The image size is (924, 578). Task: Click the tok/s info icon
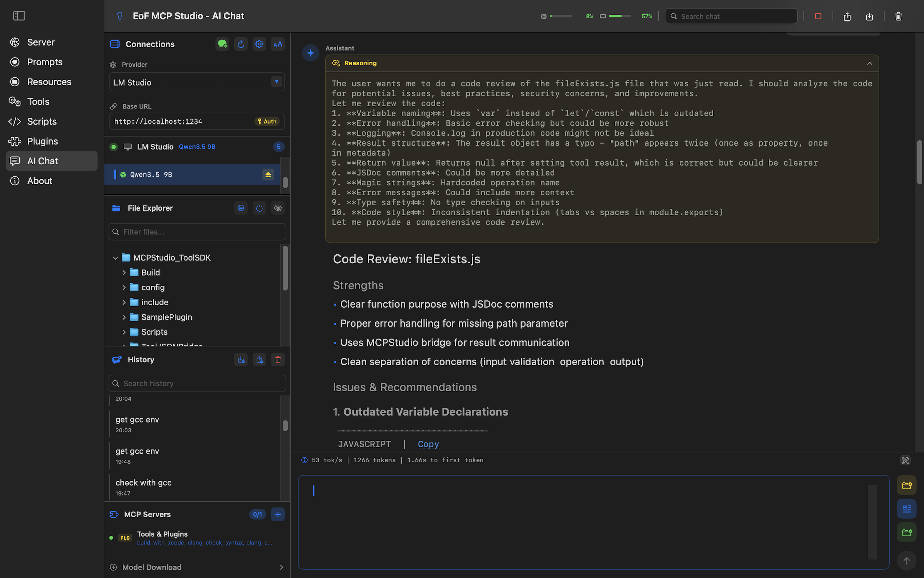pos(304,460)
